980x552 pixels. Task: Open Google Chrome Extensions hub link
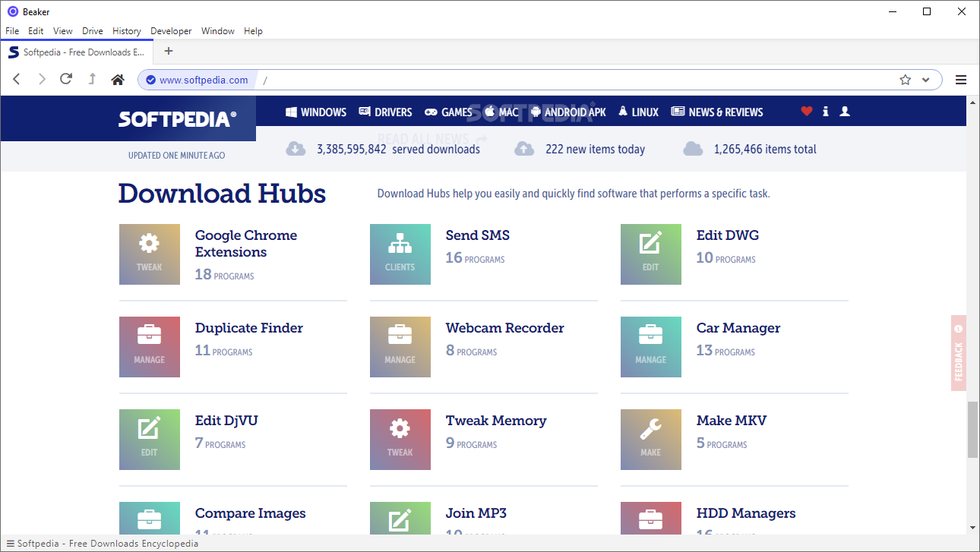(246, 244)
